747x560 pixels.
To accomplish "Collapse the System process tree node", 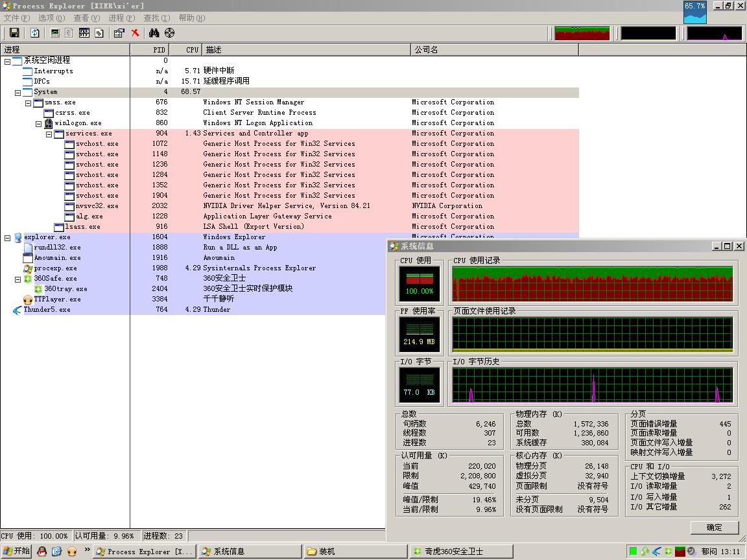I will pyautogui.click(x=18, y=92).
